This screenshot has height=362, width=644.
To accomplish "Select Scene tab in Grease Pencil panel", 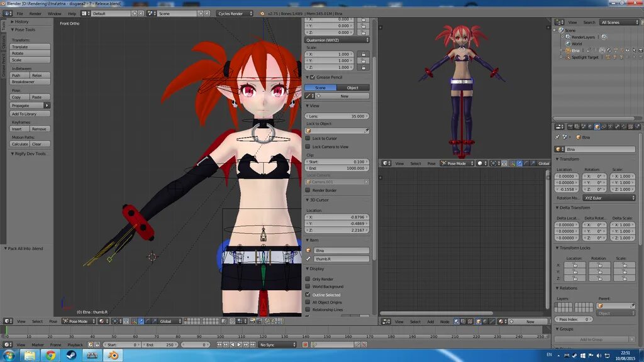I will click(320, 88).
